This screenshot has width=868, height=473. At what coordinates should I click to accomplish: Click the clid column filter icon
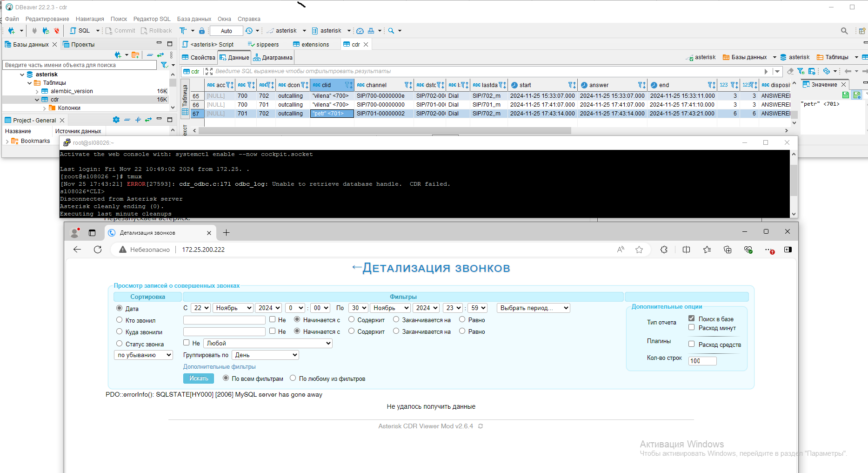pos(348,85)
